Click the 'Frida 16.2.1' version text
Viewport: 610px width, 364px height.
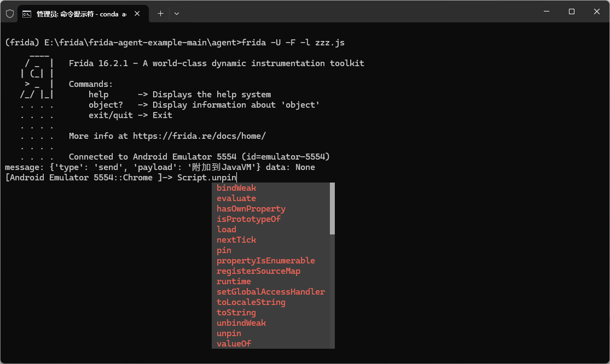click(98, 63)
